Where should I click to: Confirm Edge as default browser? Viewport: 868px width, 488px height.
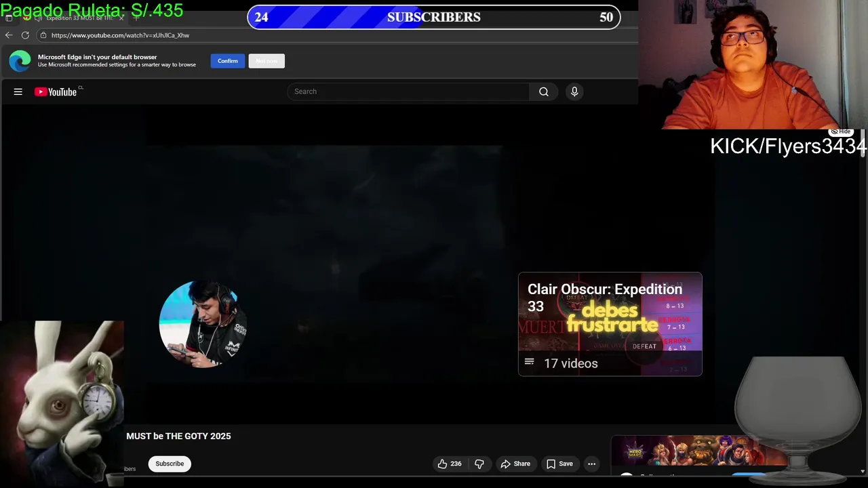[228, 61]
